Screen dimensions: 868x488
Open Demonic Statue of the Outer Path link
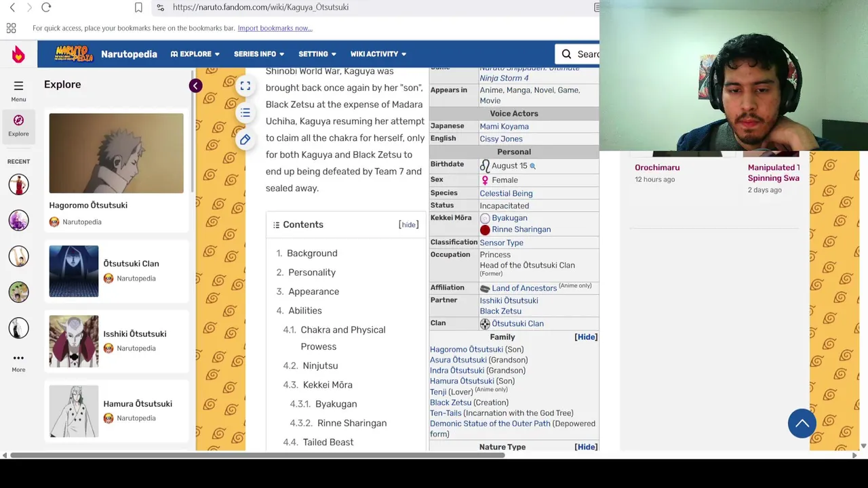490,424
